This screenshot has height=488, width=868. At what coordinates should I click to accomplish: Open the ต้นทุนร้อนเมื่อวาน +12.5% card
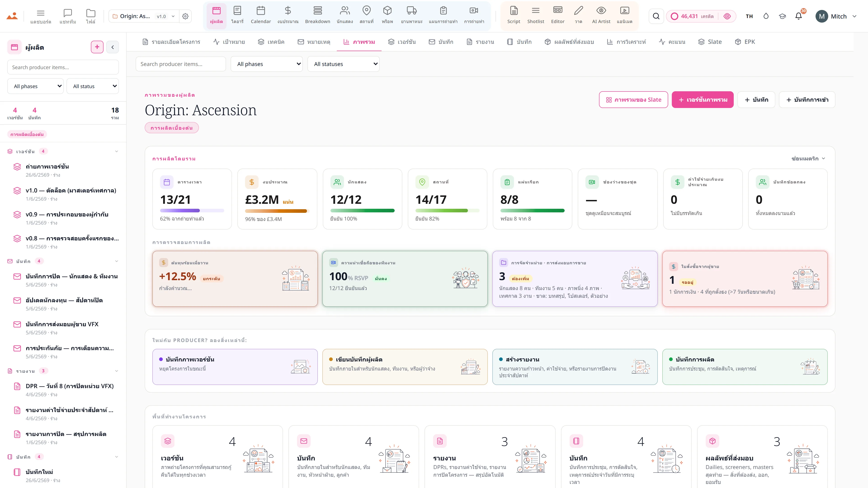pyautogui.click(x=235, y=279)
